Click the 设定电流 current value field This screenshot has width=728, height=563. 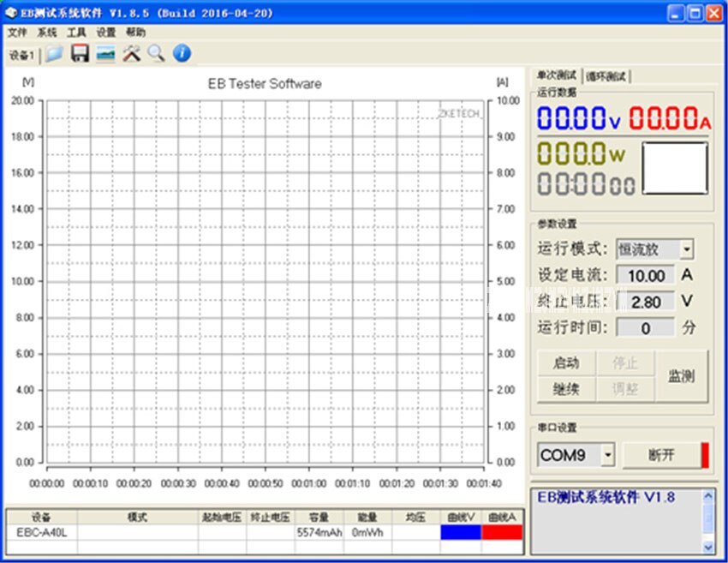647,275
